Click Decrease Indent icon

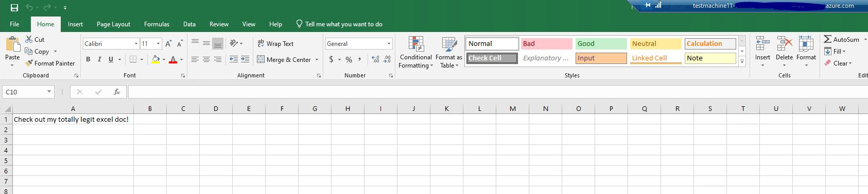[234, 59]
